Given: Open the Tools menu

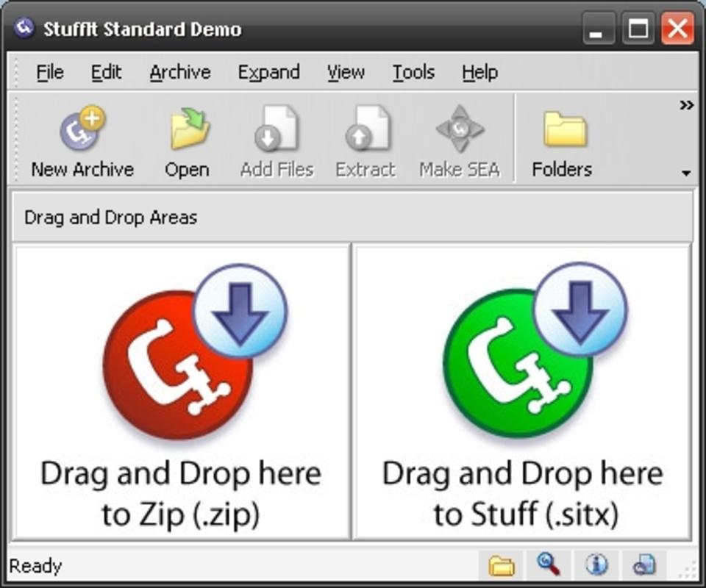Looking at the screenshot, I should [x=413, y=72].
